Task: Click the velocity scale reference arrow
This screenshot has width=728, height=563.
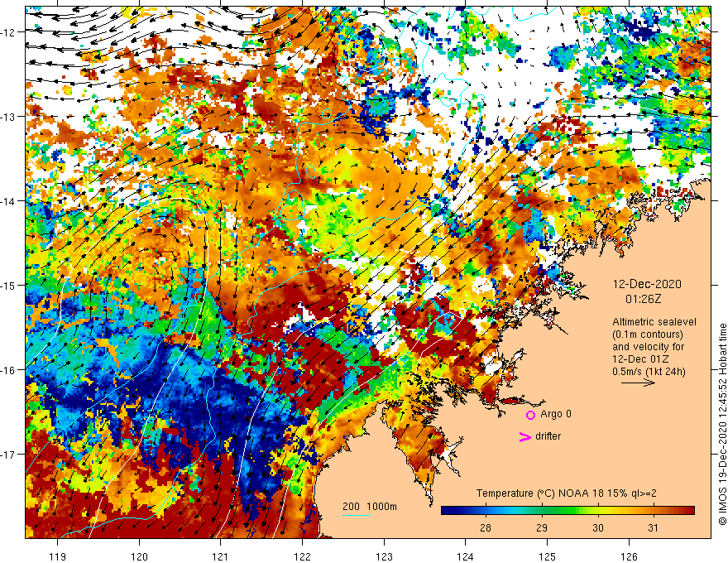Action: click(639, 383)
